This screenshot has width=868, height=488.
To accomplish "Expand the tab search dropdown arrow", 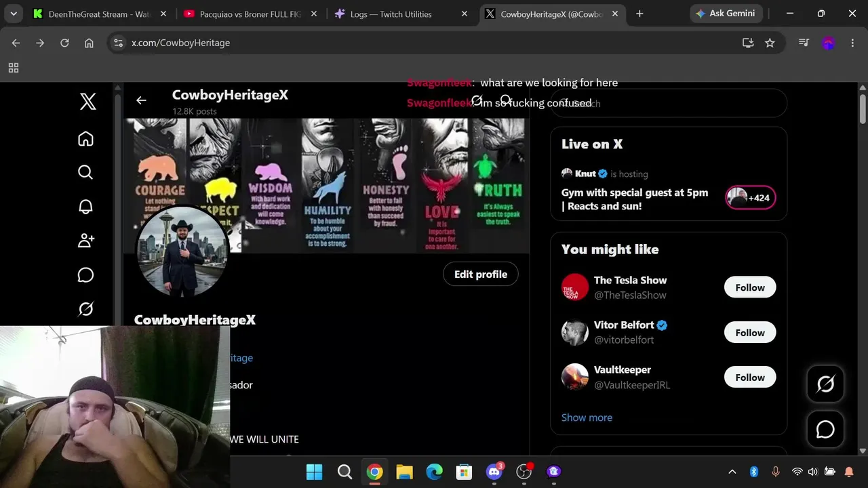I will (x=14, y=14).
